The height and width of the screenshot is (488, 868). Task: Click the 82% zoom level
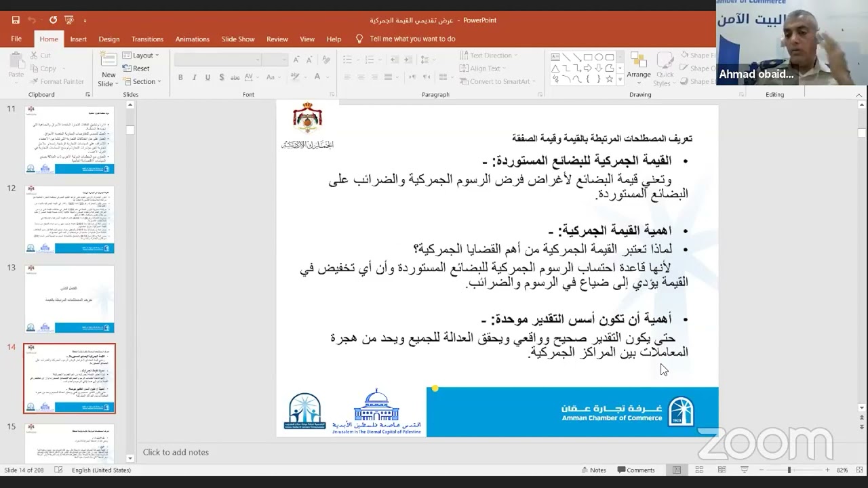tap(842, 470)
